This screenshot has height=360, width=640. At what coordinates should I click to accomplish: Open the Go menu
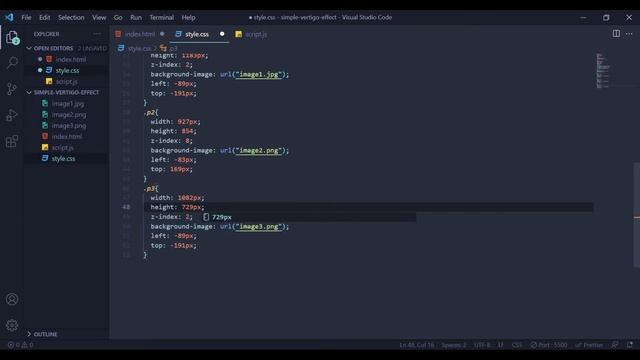[x=118, y=18]
